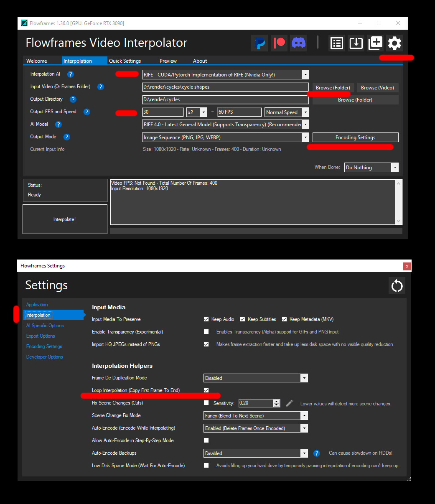
Task: Click the log box scrollbar down arrow
Action: pos(398,221)
